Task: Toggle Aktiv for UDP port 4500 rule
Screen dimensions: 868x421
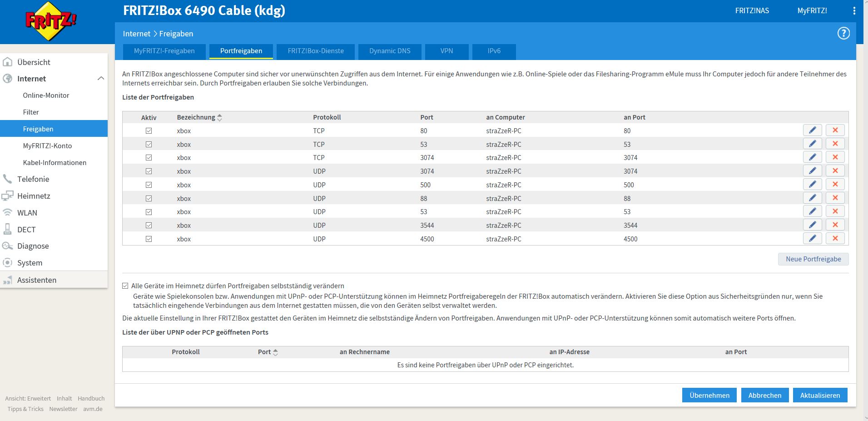Action: coord(149,239)
